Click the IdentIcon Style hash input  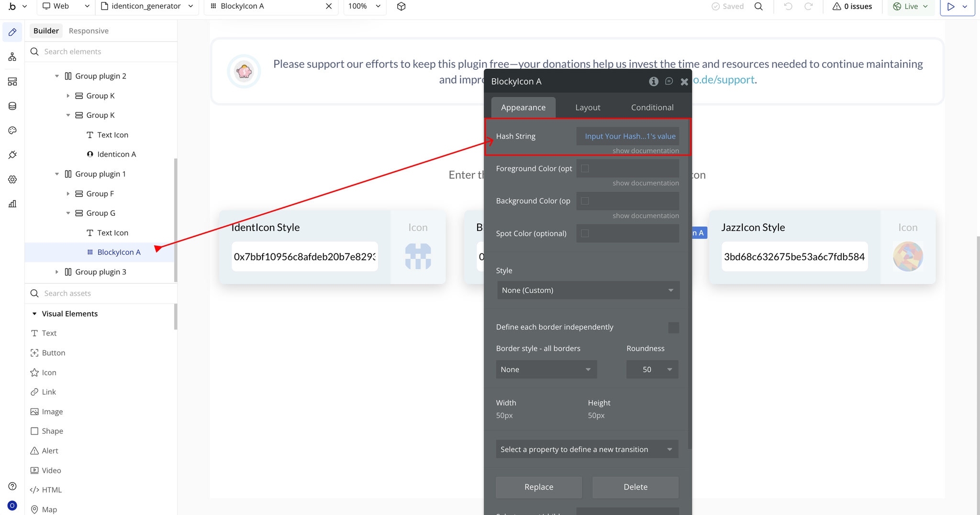(305, 257)
